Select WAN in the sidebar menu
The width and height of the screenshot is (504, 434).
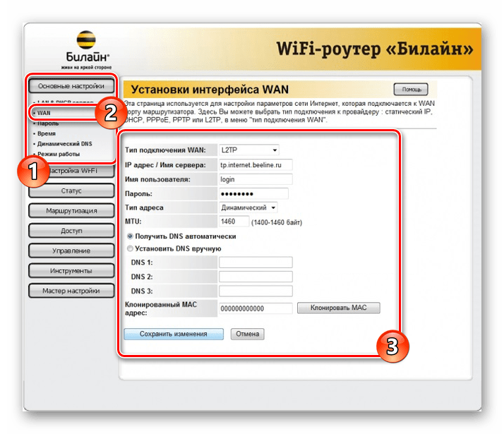point(44,113)
